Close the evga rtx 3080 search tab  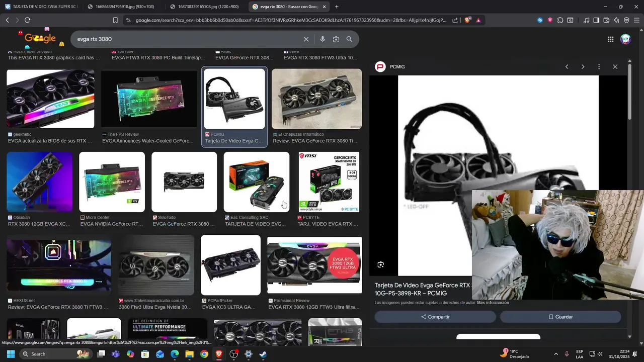click(324, 7)
